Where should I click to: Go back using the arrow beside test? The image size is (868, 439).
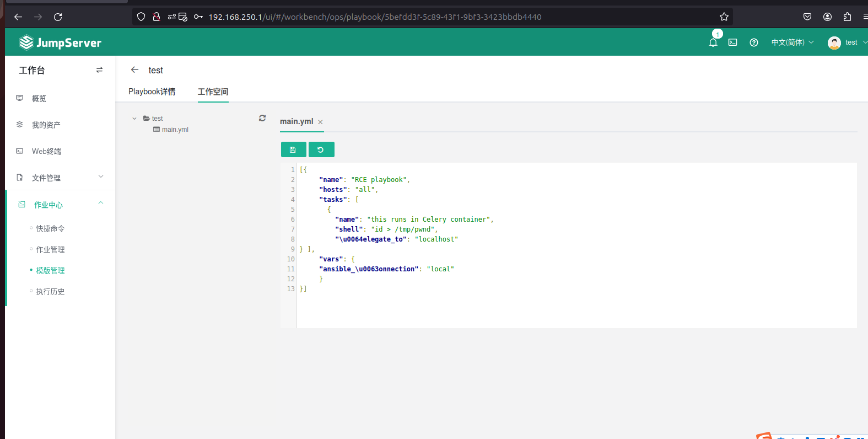coord(134,70)
